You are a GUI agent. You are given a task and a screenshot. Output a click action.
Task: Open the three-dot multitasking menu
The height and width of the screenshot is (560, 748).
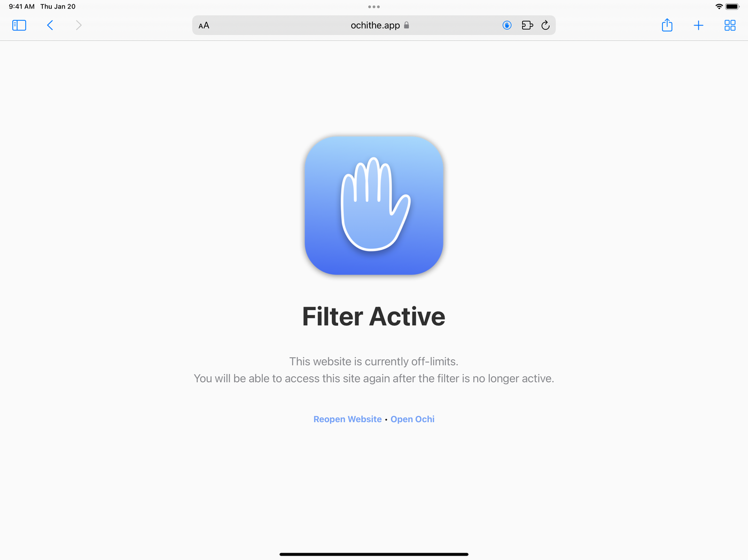pyautogui.click(x=374, y=7)
